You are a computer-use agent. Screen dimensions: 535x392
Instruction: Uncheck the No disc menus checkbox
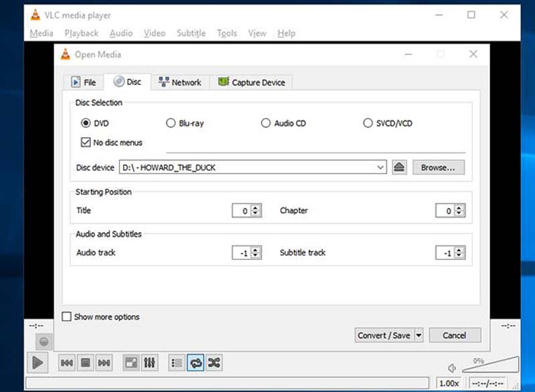pos(86,142)
